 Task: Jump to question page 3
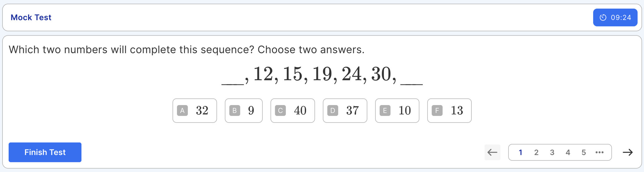[x=552, y=152]
